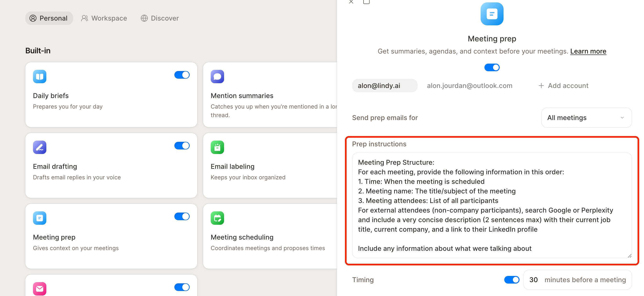This screenshot has width=644, height=296.
Task: Click 'Gives context on your meetings' text
Action: click(x=76, y=248)
